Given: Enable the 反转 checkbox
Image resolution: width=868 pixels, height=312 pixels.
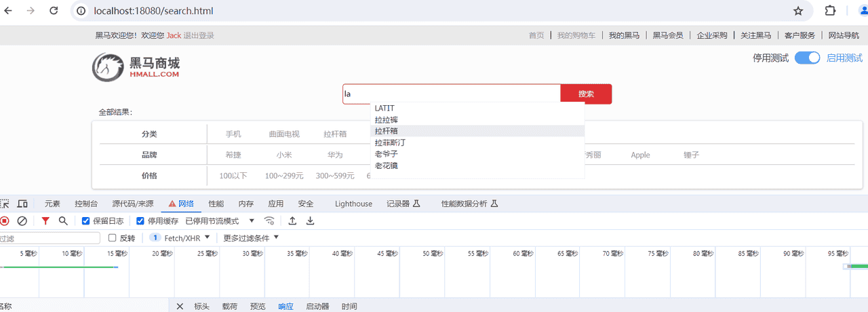Looking at the screenshot, I should pyautogui.click(x=113, y=238).
